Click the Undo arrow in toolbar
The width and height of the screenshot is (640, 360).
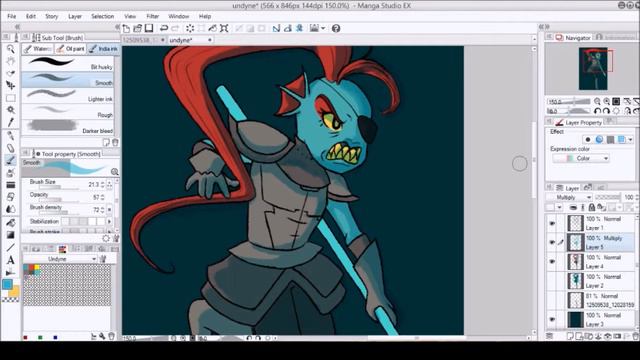[164, 28]
